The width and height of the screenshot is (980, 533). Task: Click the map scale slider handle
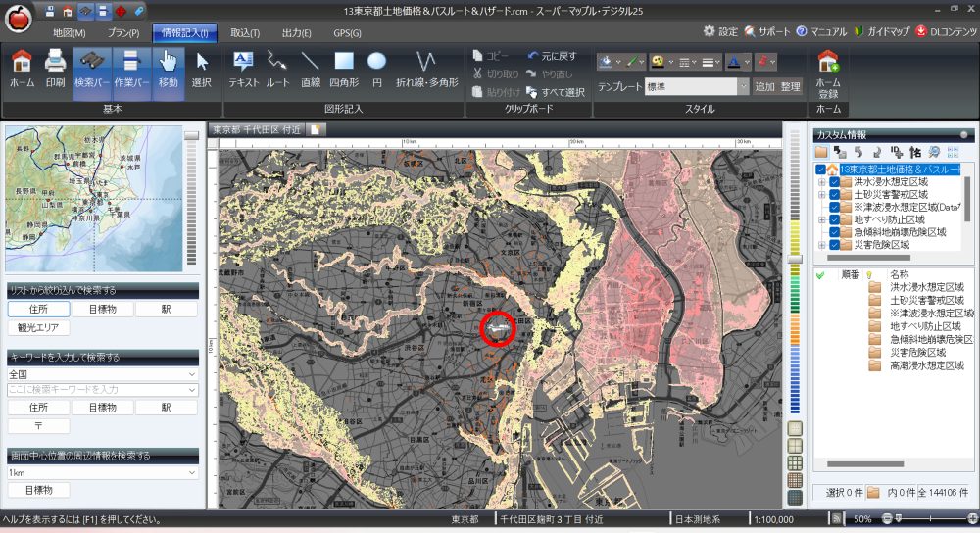click(x=795, y=260)
